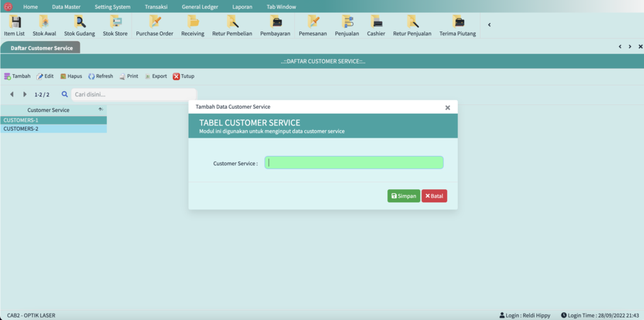644x320 pixels.
Task: Click the Purchase Order toolbar icon
Action: click(x=154, y=26)
